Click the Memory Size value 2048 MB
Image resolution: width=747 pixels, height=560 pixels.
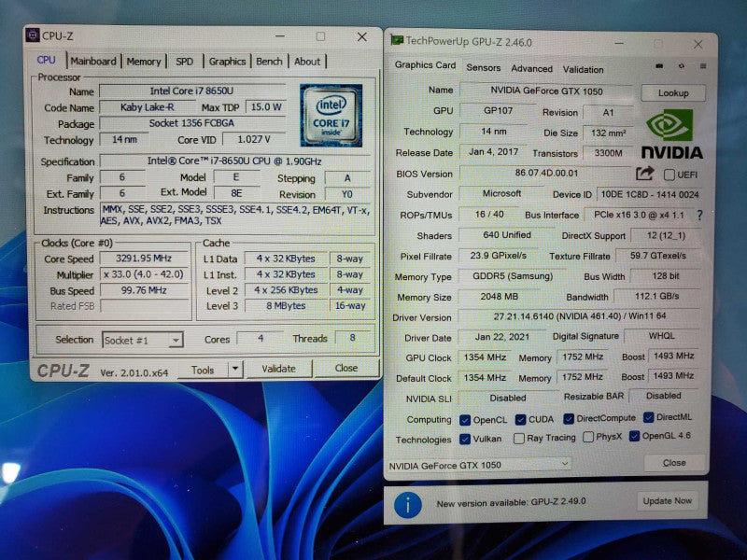tap(499, 296)
